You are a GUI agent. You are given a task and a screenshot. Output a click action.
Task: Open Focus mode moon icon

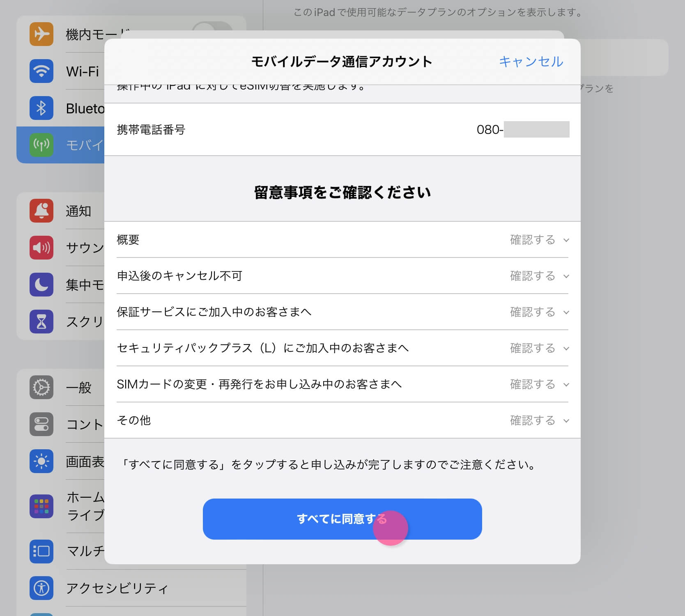point(41,285)
